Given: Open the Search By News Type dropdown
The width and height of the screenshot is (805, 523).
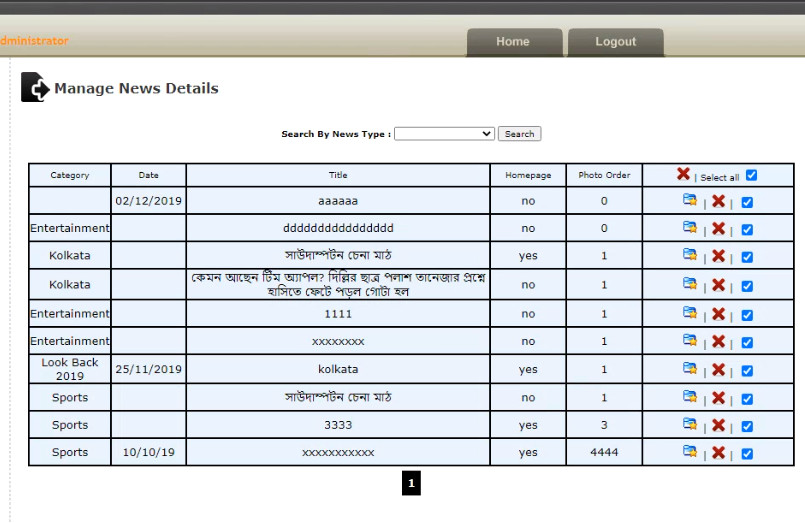Looking at the screenshot, I should (444, 134).
